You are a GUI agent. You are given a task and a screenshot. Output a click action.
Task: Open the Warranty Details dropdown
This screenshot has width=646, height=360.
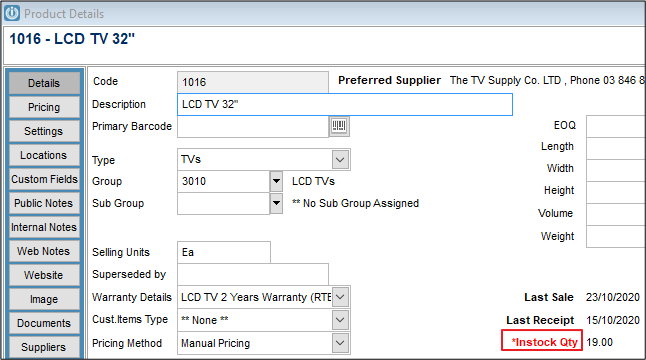[340, 297]
